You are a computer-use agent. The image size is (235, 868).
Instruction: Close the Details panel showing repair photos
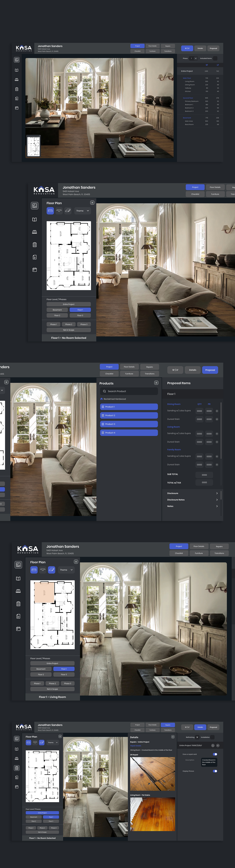(x=173, y=737)
